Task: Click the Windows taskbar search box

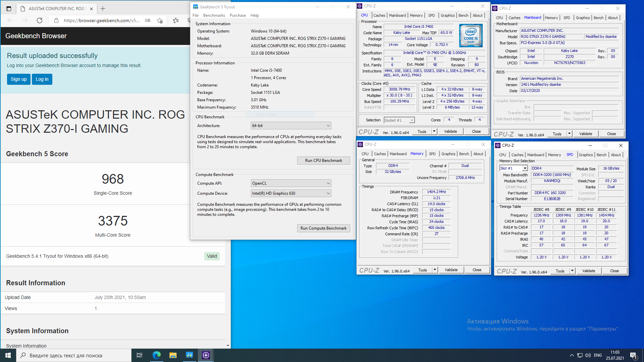Action: (74, 355)
